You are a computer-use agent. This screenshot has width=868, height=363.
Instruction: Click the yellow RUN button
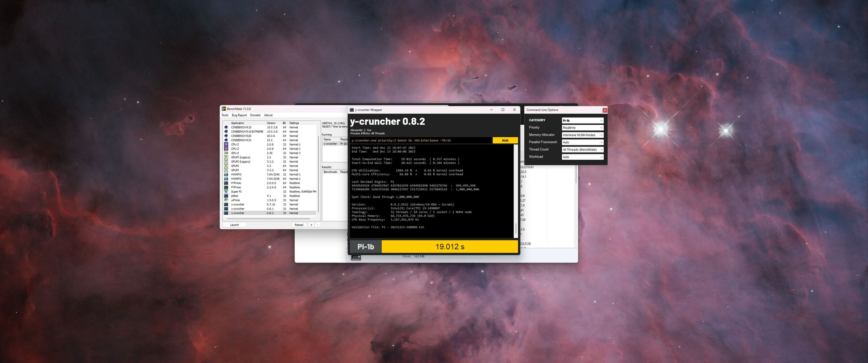(x=505, y=141)
